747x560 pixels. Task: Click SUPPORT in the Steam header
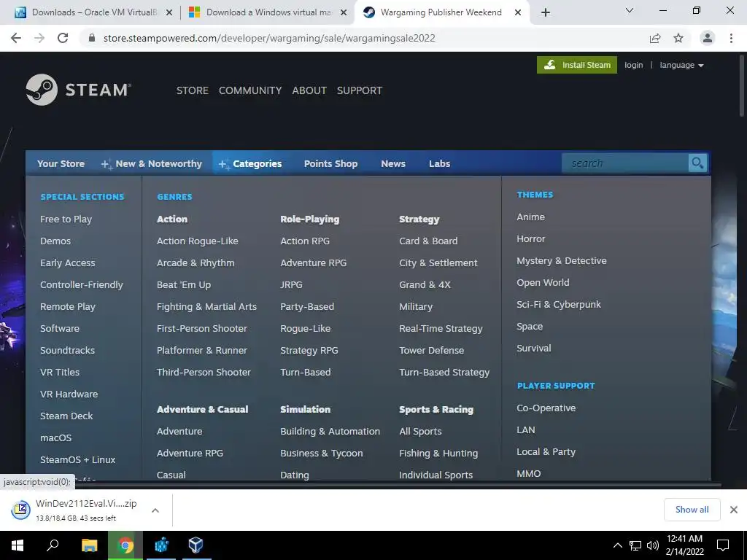point(359,90)
